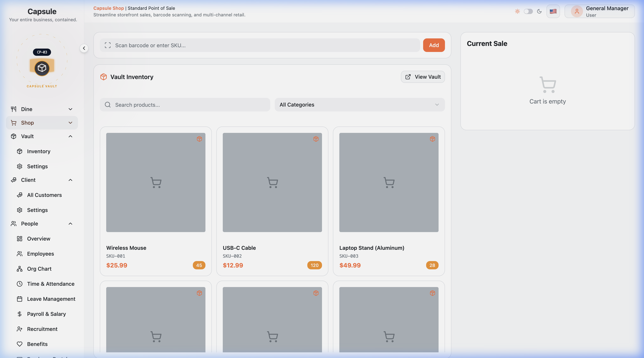The width and height of the screenshot is (644, 358).
Task: Open the All Categories dropdown
Action: tap(359, 105)
